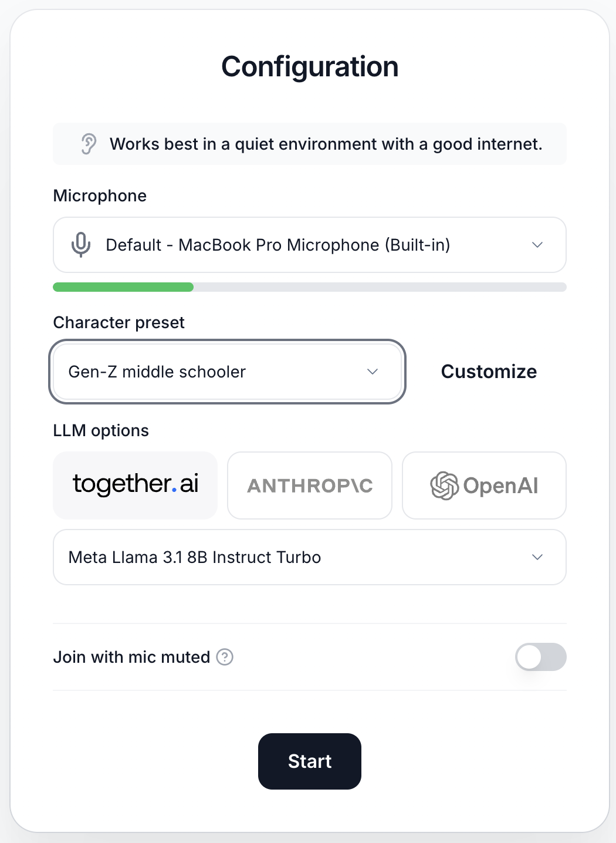Viewport: 616px width, 843px height.
Task: Click the microphone icon in device selector
Action: coord(81,245)
